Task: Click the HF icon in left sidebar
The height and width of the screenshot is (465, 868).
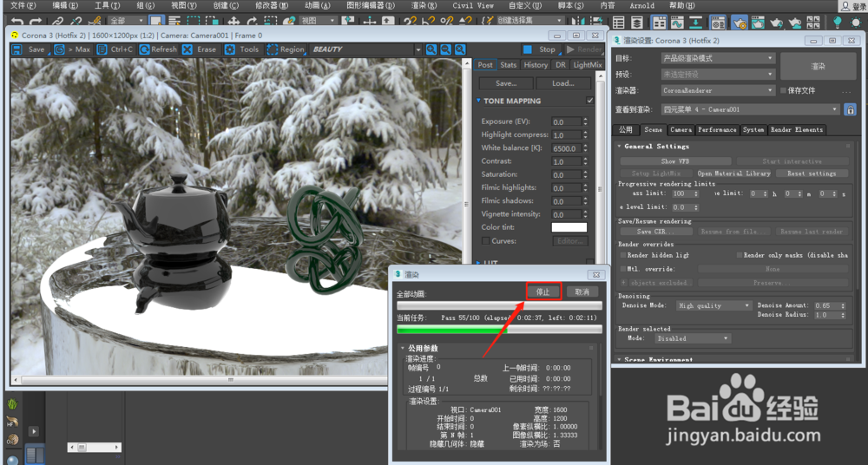Action: (x=11, y=422)
